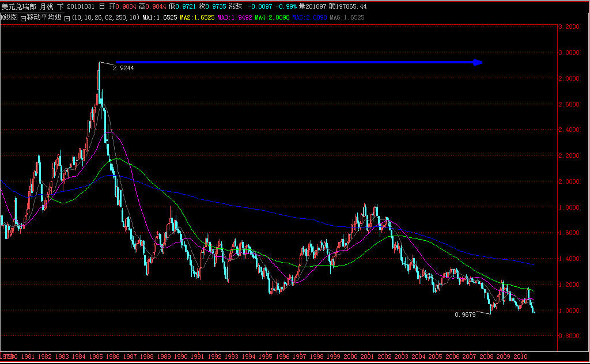The width and height of the screenshot is (590, 364).
Task: Select year 1992 on time axis
Action: point(214,357)
